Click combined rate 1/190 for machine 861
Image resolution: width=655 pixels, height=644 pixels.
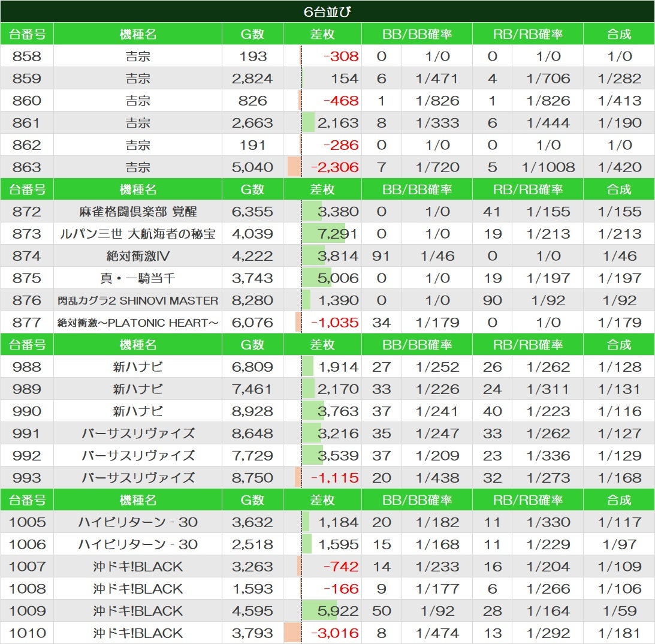(619, 123)
